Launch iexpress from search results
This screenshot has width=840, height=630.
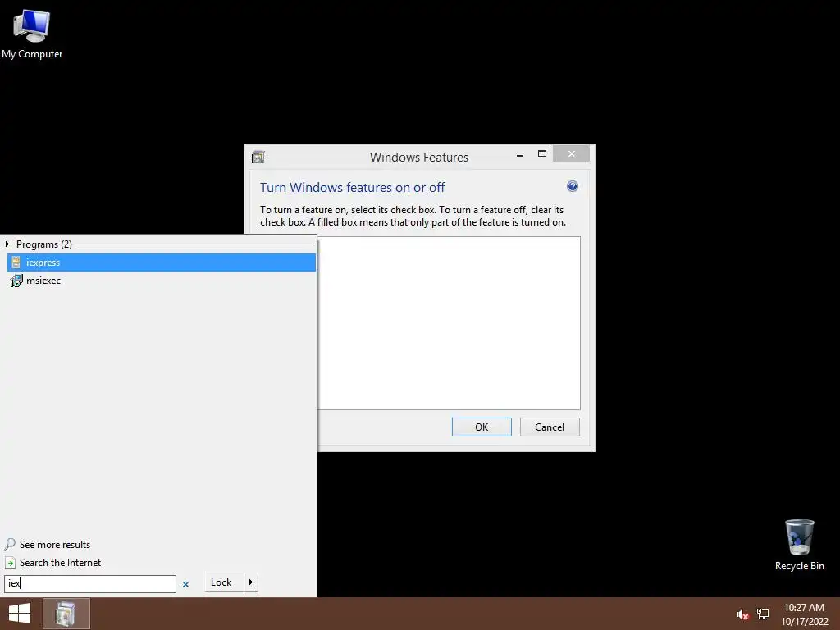click(162, 262)
